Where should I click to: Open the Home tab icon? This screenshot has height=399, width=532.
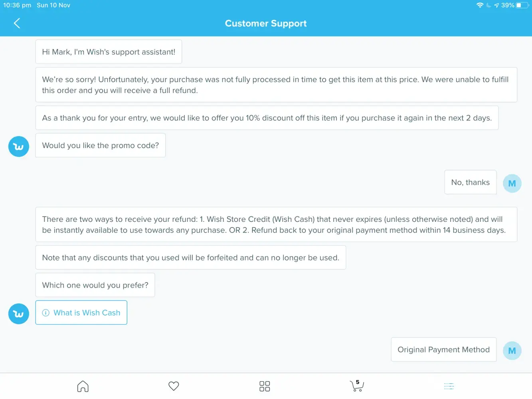click(83, 386)
